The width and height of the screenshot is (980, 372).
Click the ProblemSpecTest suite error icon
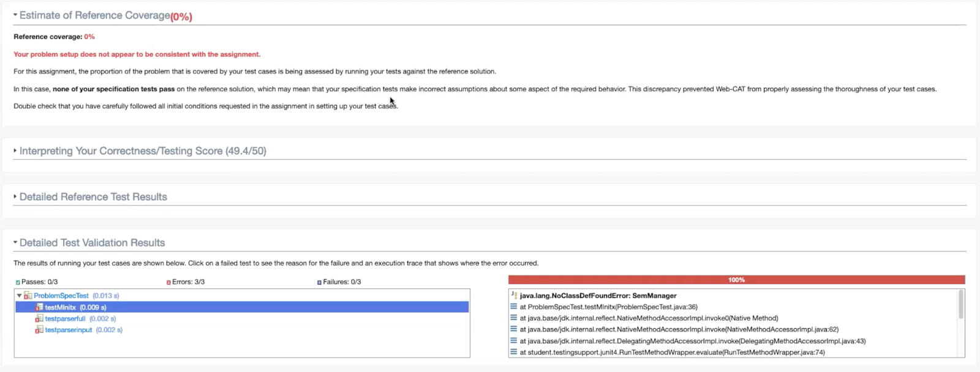[28, 296]
